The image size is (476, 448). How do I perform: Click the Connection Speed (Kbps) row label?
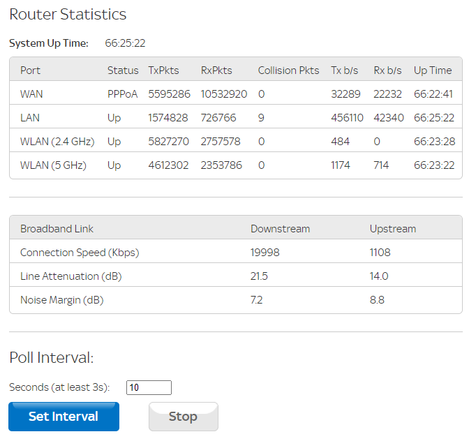(x=80, y=253)
